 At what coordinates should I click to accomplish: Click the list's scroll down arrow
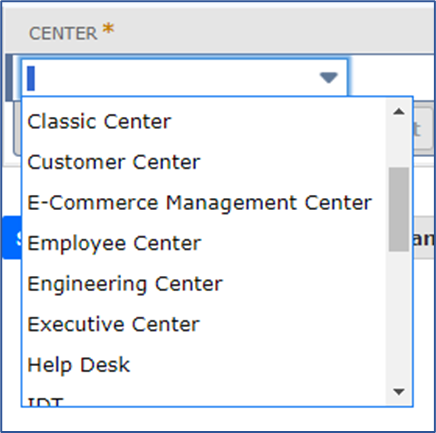pyautogui.click(x=399, y=391)
